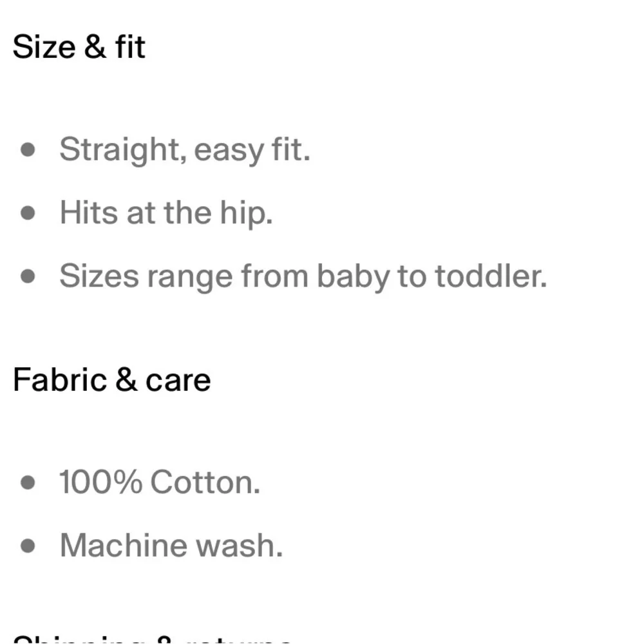This screenshot has width=644, height=644.
Task: Click the bullet dot beside '100% Cotton.'
Action: 28,482
